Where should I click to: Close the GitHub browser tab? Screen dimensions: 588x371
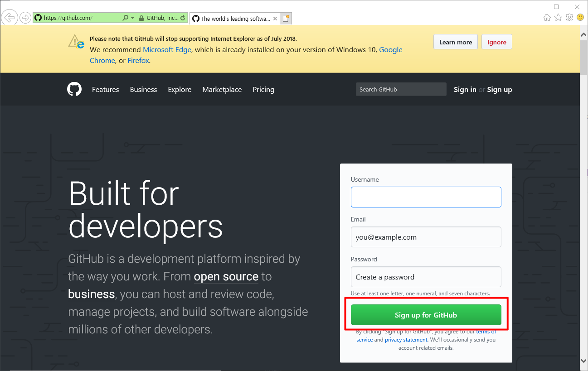pos(275,19)
